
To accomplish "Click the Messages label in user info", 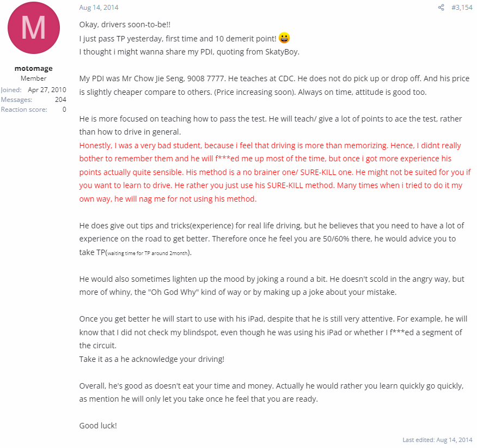I will click(16, 100).
